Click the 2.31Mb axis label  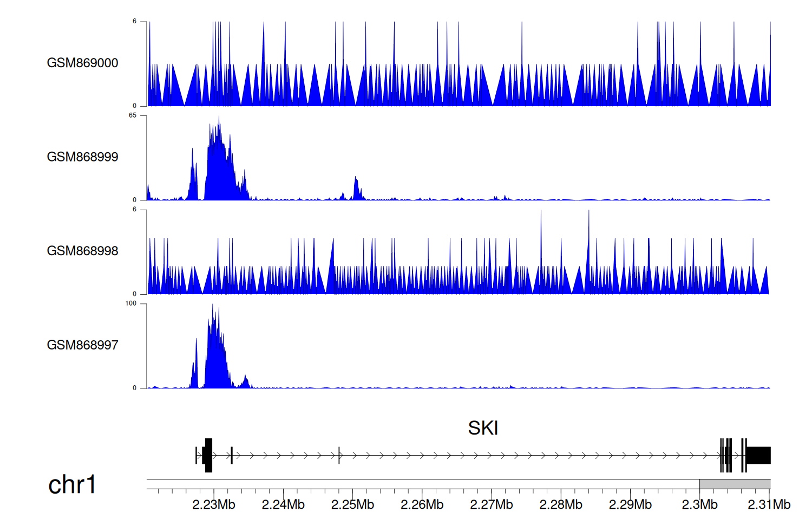click(769, 504)
